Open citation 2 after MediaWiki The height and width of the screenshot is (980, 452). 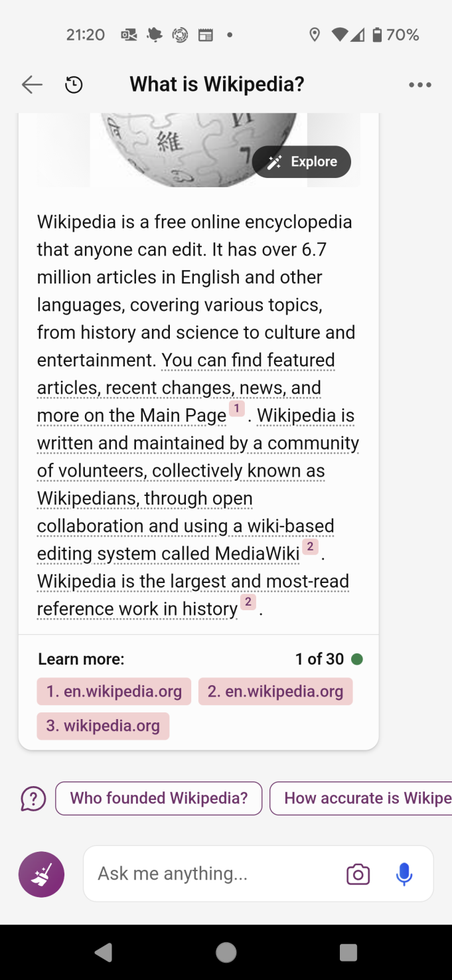pyautogui.click(x=310, y=546)
